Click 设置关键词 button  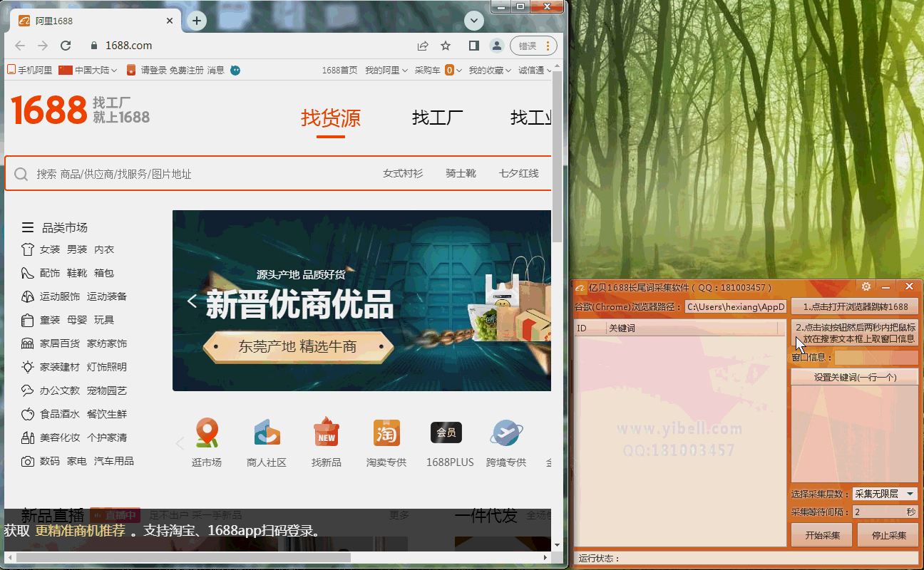855,377
